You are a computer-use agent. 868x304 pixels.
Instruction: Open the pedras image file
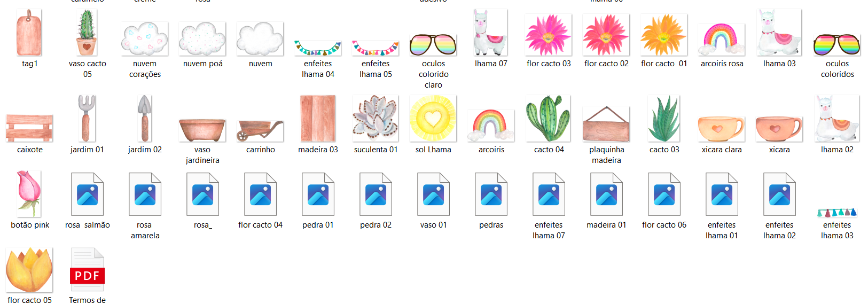click(x=491, y=194)
